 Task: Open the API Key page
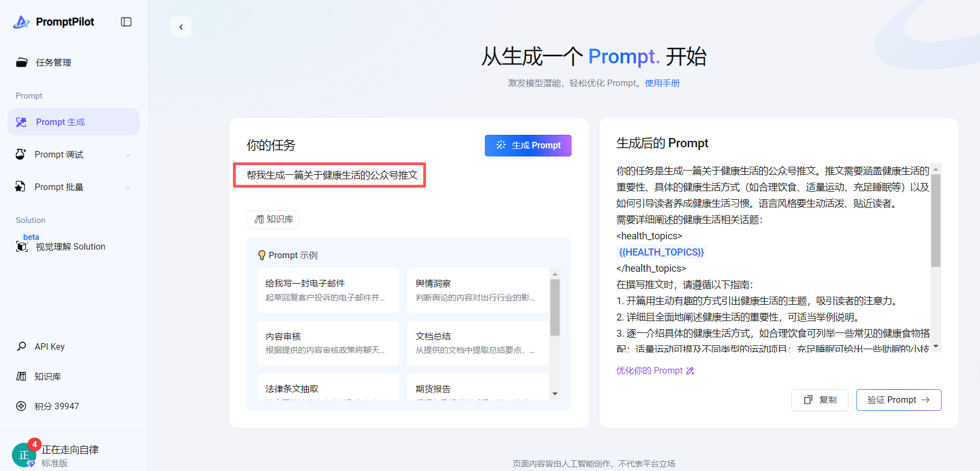[x=49, y=346]
